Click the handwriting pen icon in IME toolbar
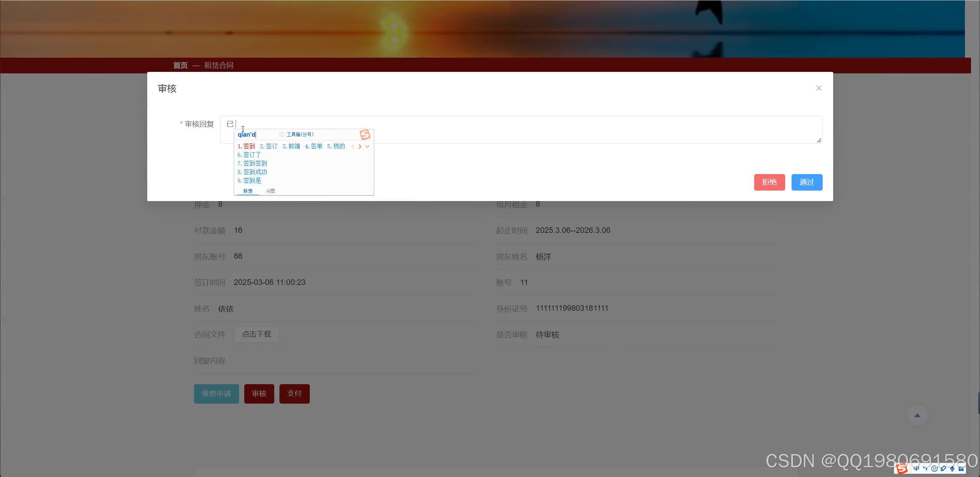Screen dimensions: 980x477 tap(944, 469)
